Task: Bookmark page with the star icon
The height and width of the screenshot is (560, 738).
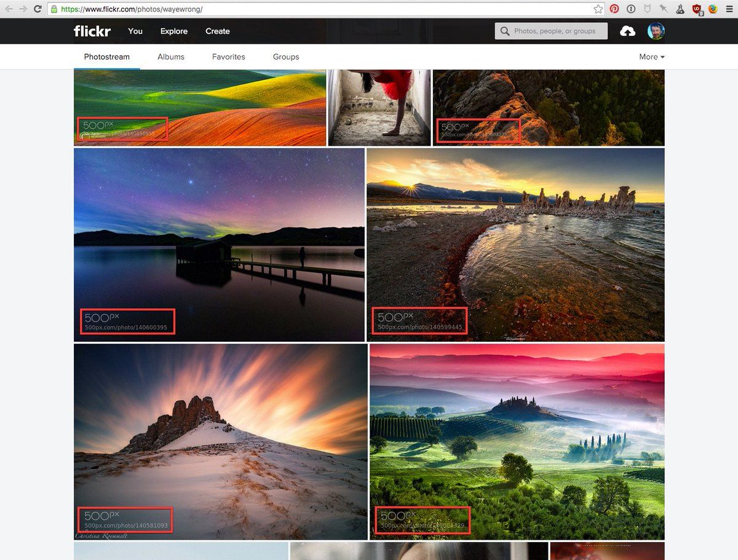Action: click(x=598, y=9)
